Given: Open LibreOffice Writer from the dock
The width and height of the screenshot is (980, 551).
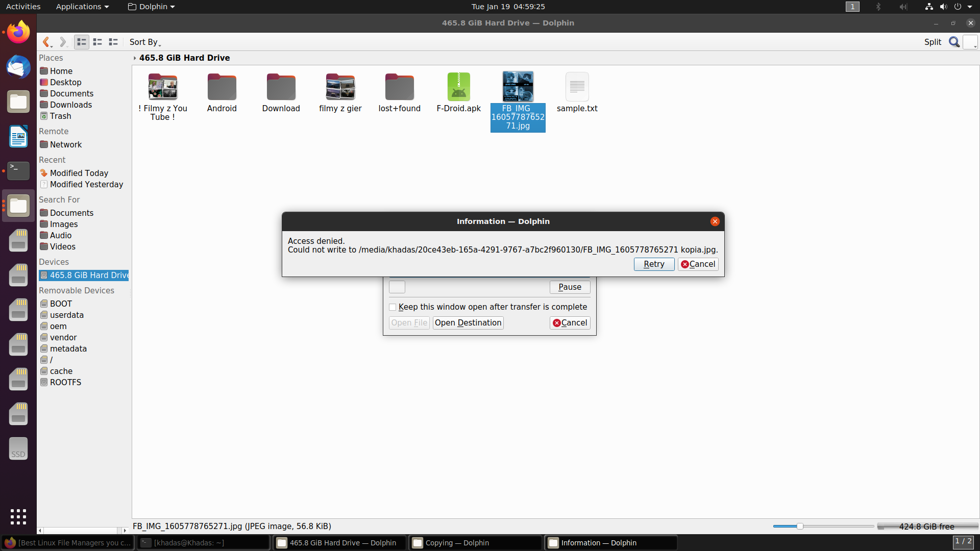Looking at the screenshot, I should (18, 136).
